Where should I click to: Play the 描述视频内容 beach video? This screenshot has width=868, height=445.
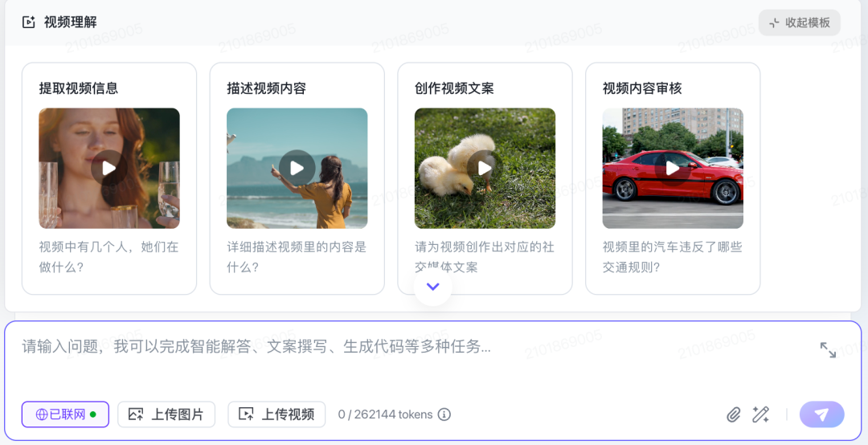click(x=297, y=168)
